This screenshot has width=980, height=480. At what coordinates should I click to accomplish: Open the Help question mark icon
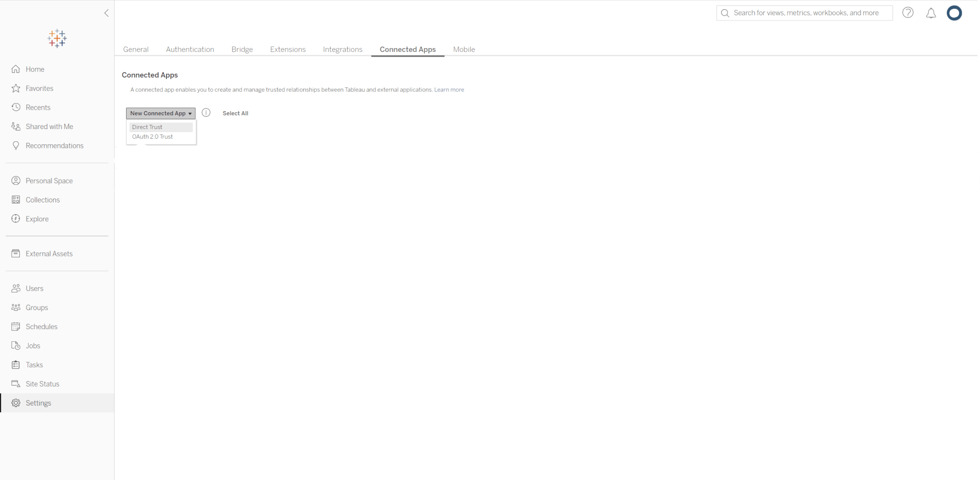[908, 13]
